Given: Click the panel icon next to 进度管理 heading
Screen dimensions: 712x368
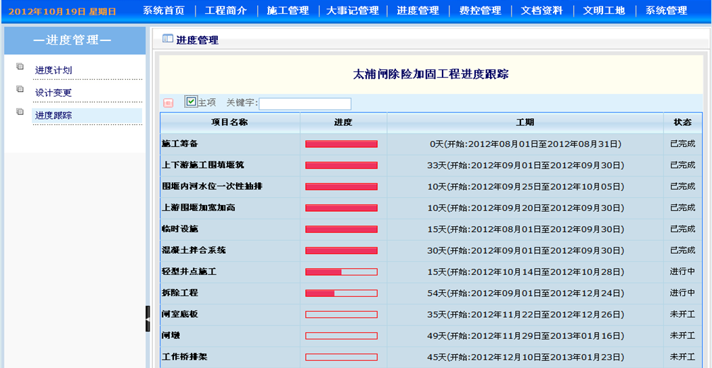Looking at the screenshot, I should tap(168, 40).
